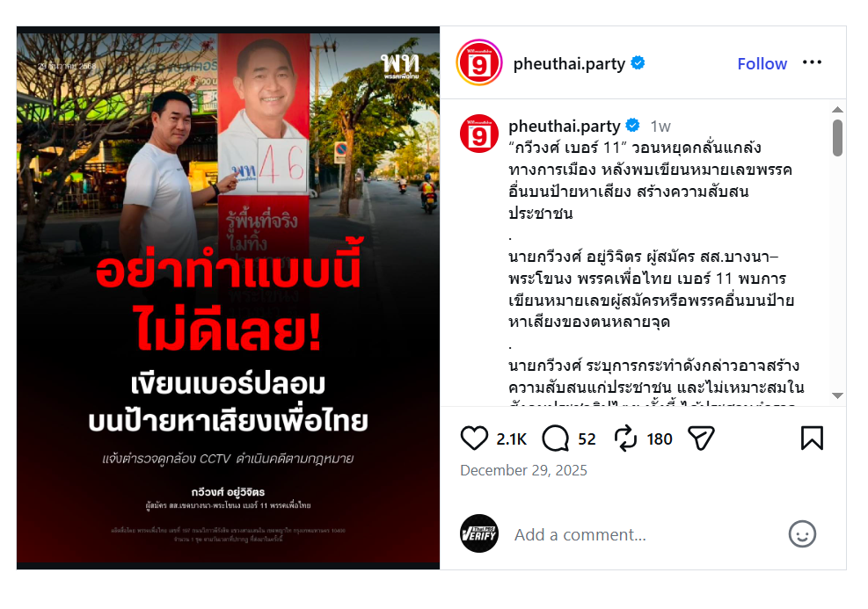Click the caption scrollbar thumb
868x609 pixels.
point(837,138)
